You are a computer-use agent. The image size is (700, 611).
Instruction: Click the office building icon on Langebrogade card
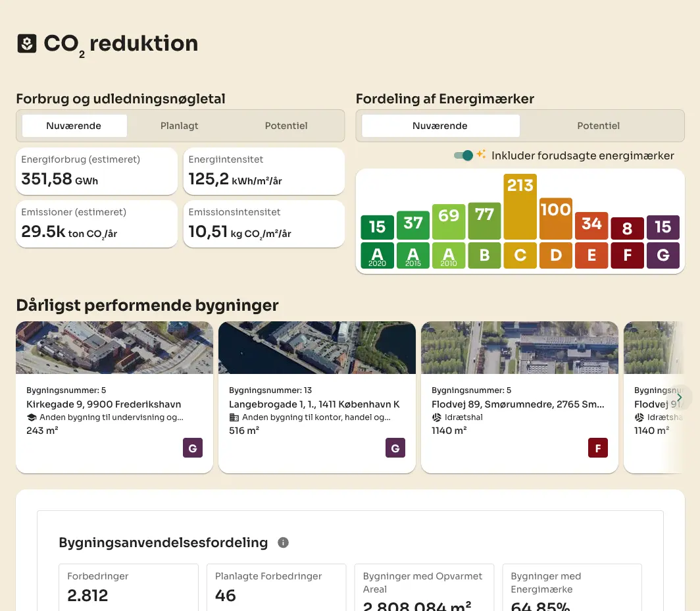(234, 417)
